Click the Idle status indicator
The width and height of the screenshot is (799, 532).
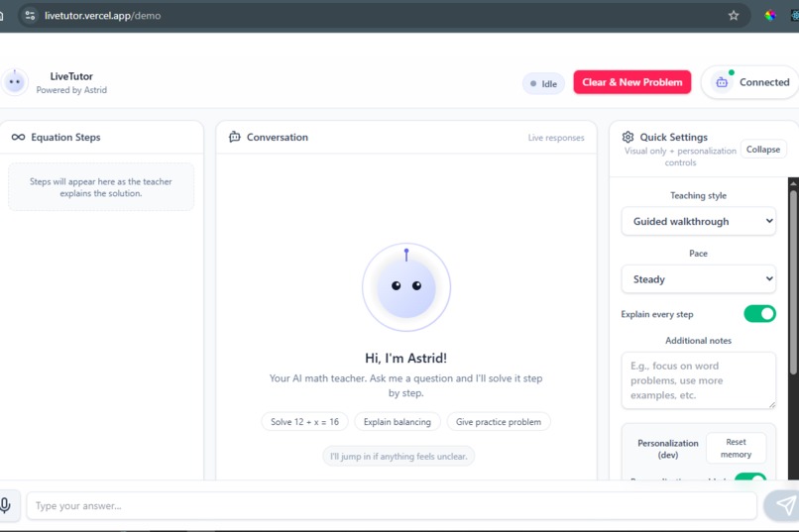[x=543, y=84]
